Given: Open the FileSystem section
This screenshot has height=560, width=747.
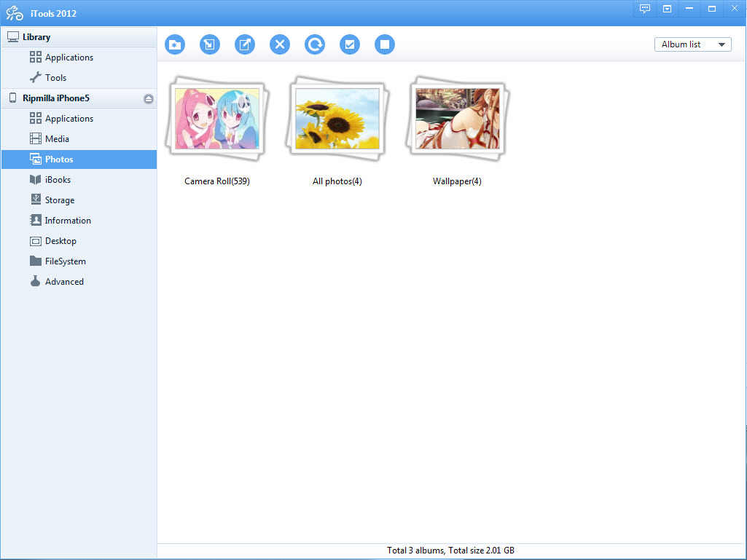Looking at the screenshot, I should pos(65,261).
